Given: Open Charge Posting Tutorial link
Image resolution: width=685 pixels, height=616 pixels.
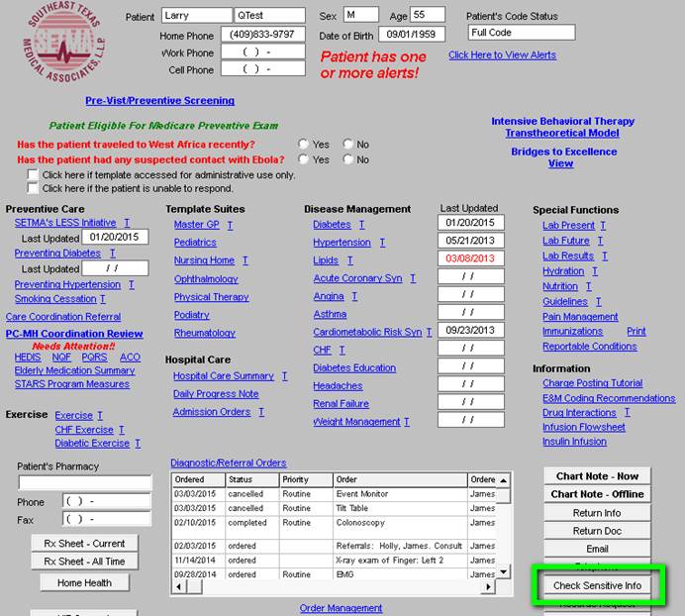Looking at the screenshot, I should [592, 383].
